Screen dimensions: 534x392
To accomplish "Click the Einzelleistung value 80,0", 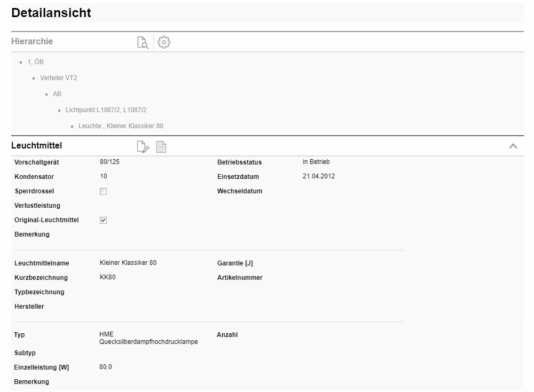I will (106, 367).
